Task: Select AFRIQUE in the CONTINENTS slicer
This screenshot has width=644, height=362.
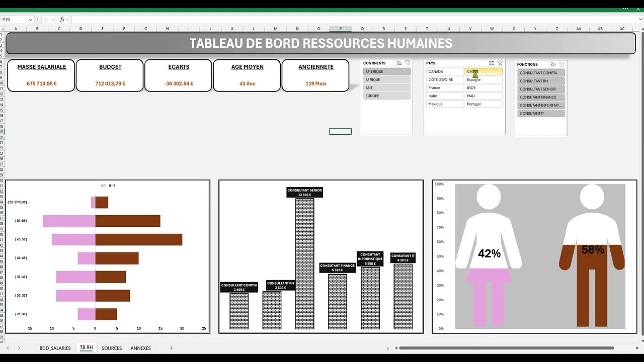Action: (387, 79)
